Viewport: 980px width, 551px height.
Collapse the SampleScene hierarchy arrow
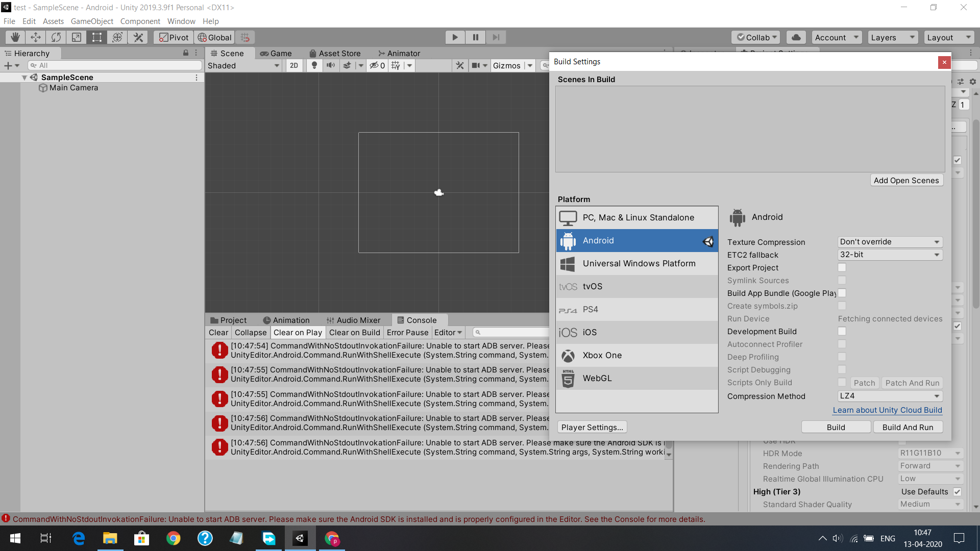click(24, 78)
